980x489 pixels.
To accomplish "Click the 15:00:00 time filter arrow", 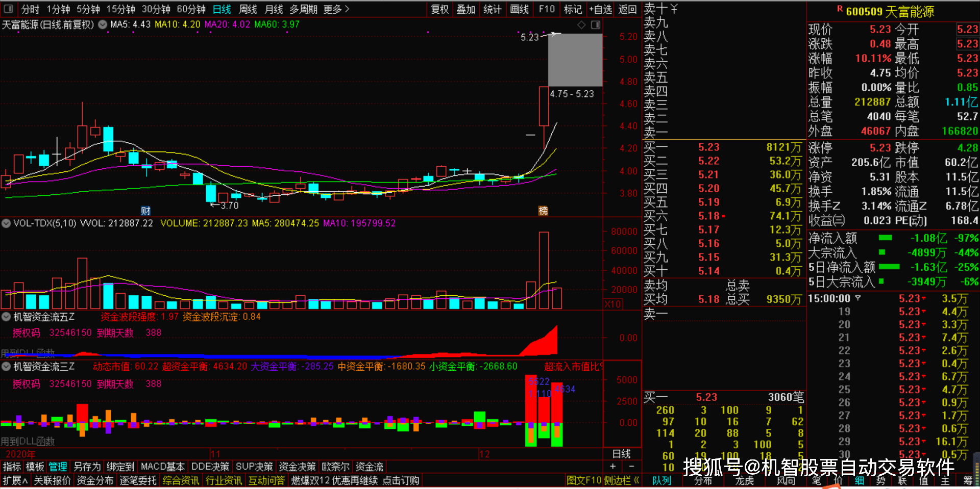I will pyautogui.click(x=858, y=298).
